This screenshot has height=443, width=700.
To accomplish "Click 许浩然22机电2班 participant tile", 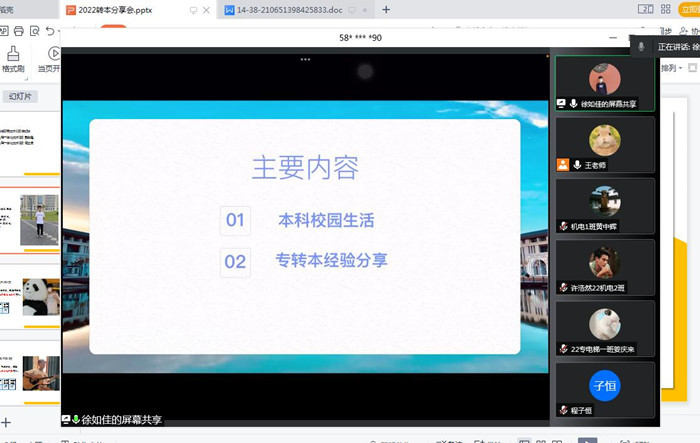I will click(605, 267).
